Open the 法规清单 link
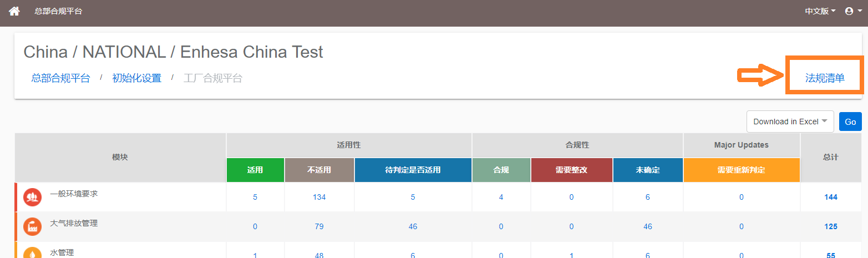Image resolution: width=868 pixels, height=258 pixels. point(825,78)
